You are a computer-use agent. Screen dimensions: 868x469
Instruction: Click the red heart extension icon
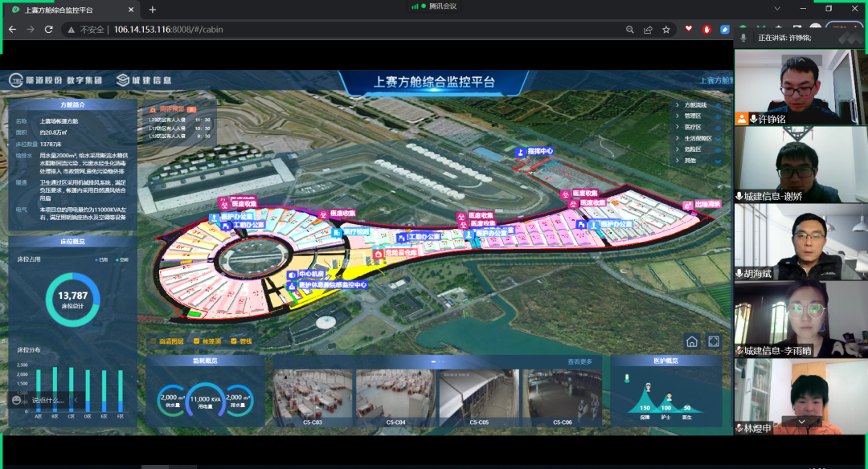click(x=688, y=29)
